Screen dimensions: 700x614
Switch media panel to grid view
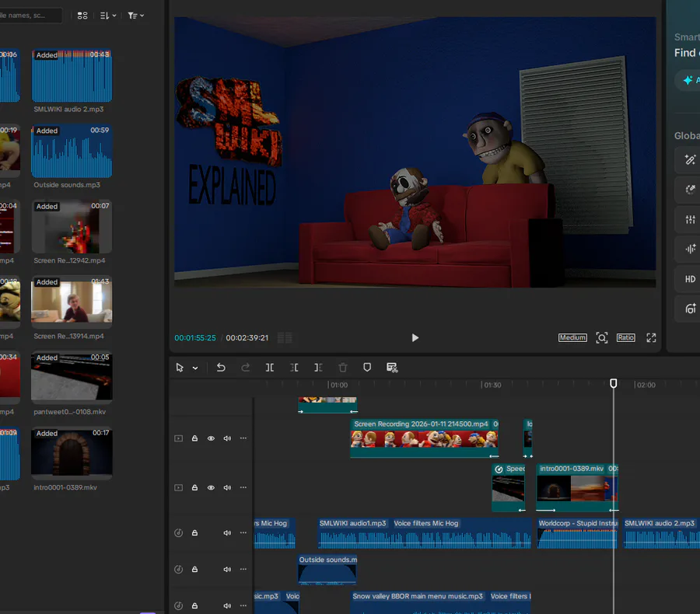(x=82, y=16)
